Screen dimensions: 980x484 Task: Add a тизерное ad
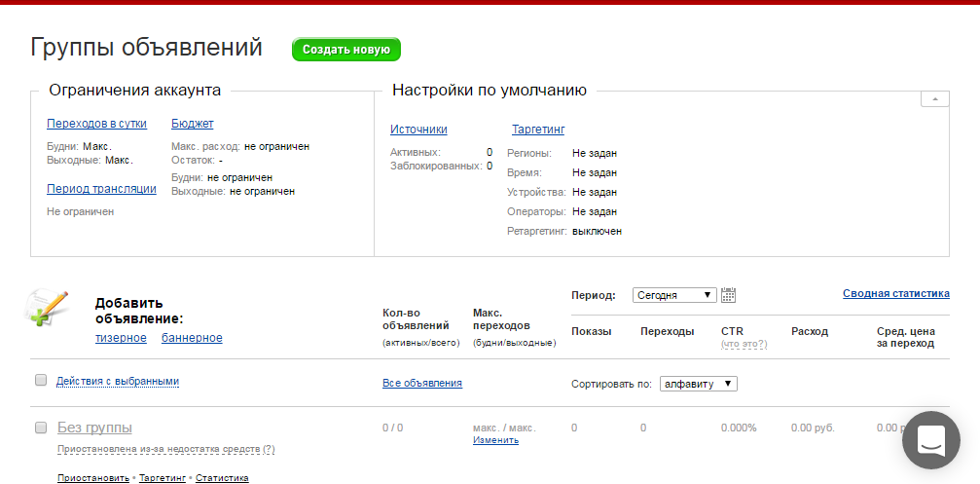tap(121, 338)
